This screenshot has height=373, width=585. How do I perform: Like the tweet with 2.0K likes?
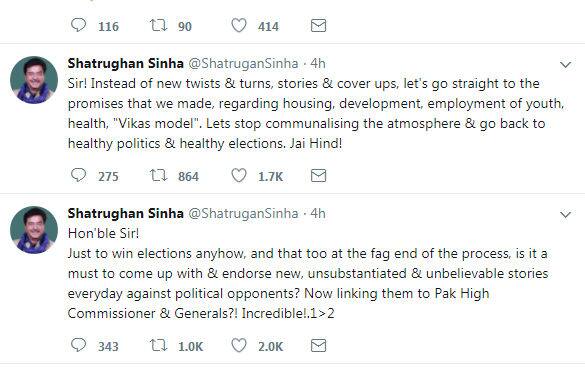point(239,345)
